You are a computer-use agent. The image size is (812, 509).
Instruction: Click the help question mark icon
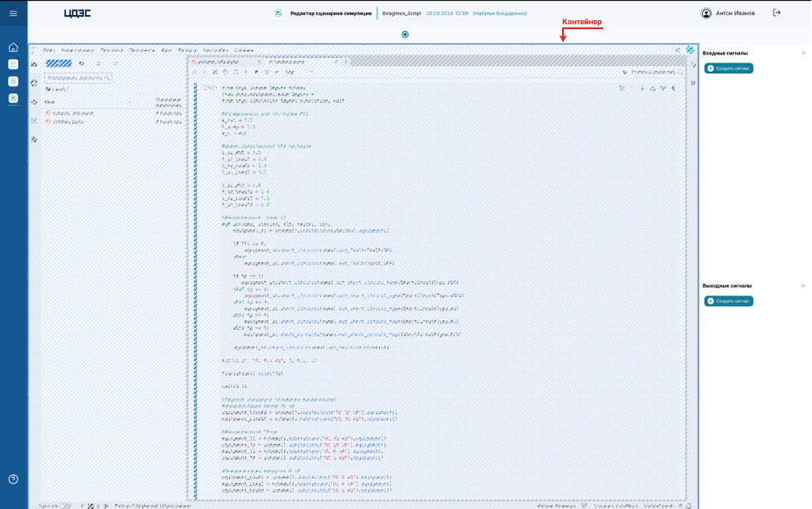click(x=13, y=479)
